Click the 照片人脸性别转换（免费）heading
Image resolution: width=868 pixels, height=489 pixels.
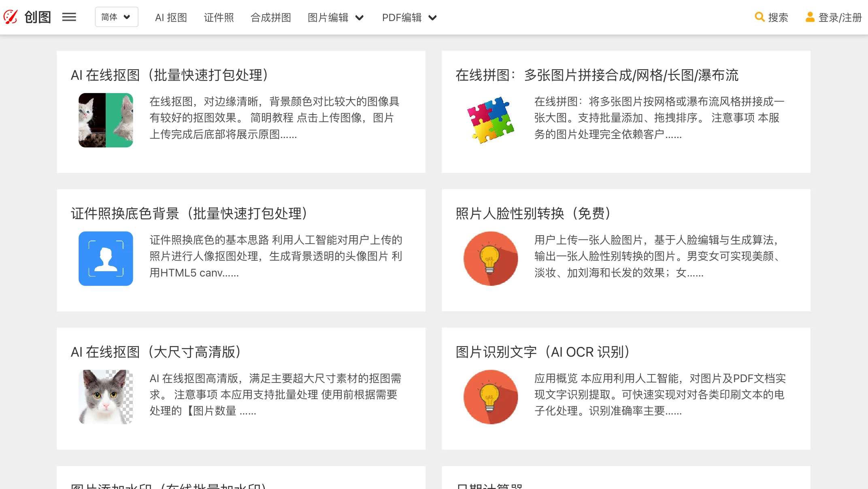[x=534, y=213]
